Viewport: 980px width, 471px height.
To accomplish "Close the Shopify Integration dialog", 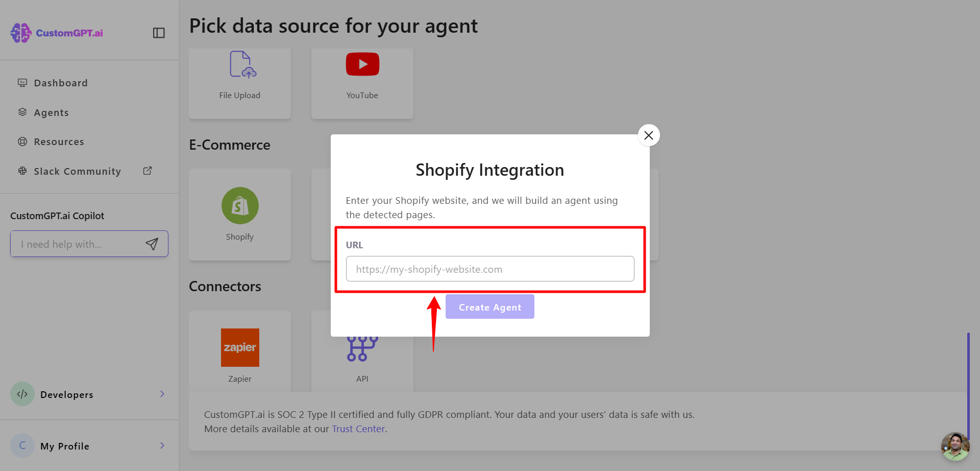I will 649,135.
